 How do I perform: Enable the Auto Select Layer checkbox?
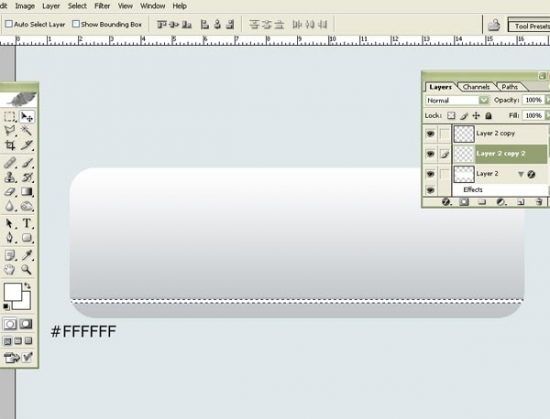[x=9, y=24]
